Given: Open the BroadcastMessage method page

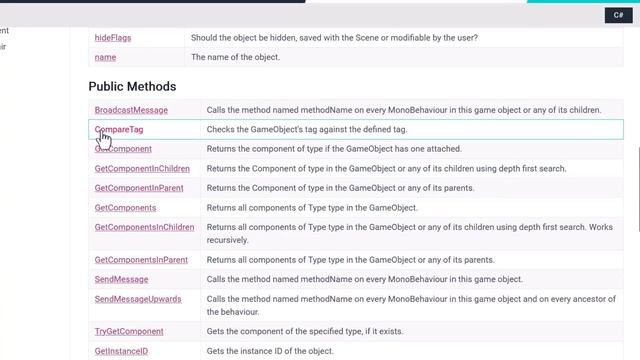Looking at the screenshot, I should coord(131,110).
